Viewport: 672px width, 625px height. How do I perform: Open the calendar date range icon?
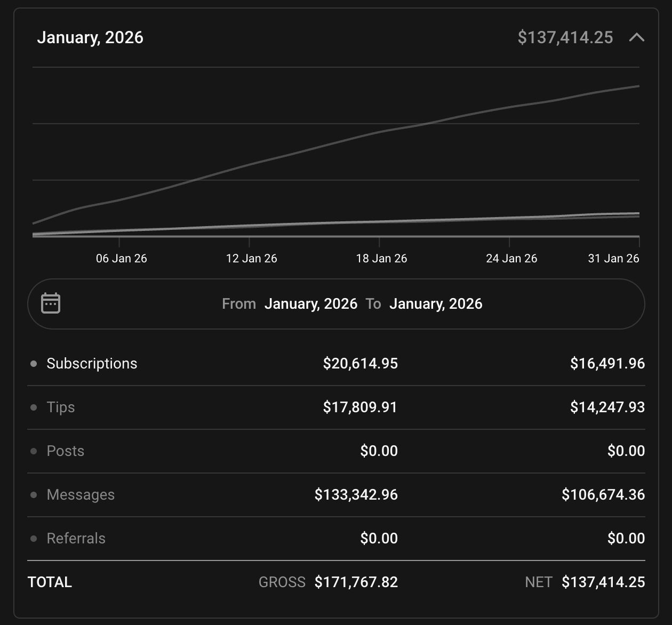[51, 303]
